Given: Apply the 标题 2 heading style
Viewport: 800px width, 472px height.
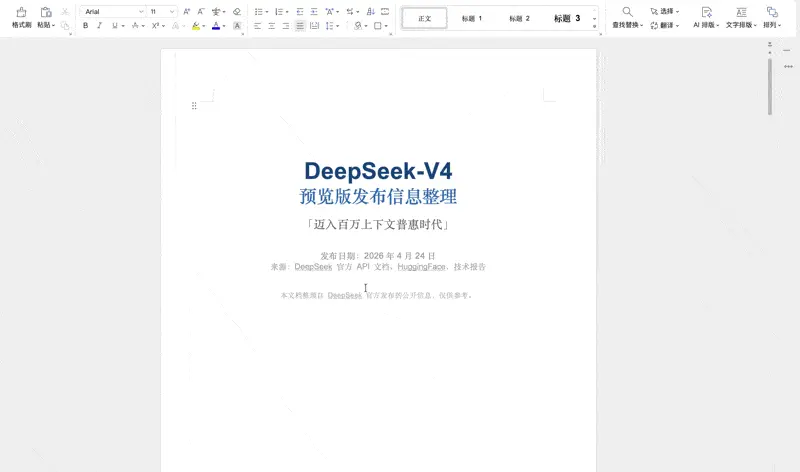Looking at the screenshot, I should pos(519,18).
